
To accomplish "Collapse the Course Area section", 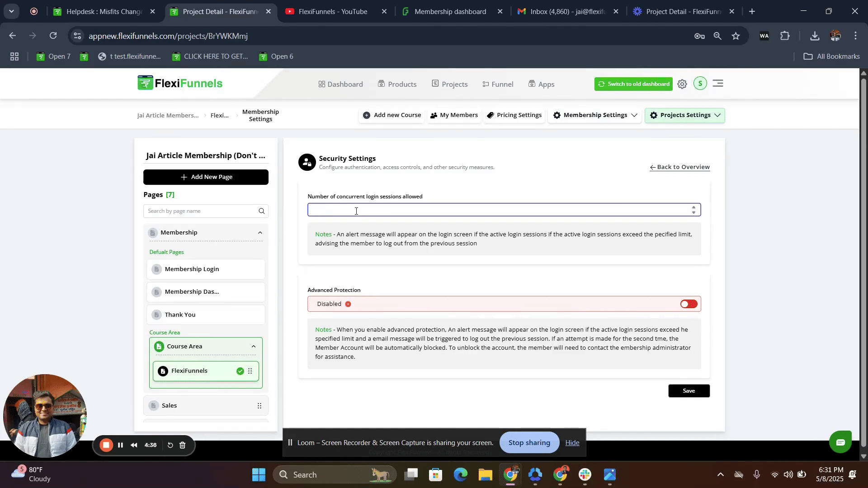I will point(254,347).
